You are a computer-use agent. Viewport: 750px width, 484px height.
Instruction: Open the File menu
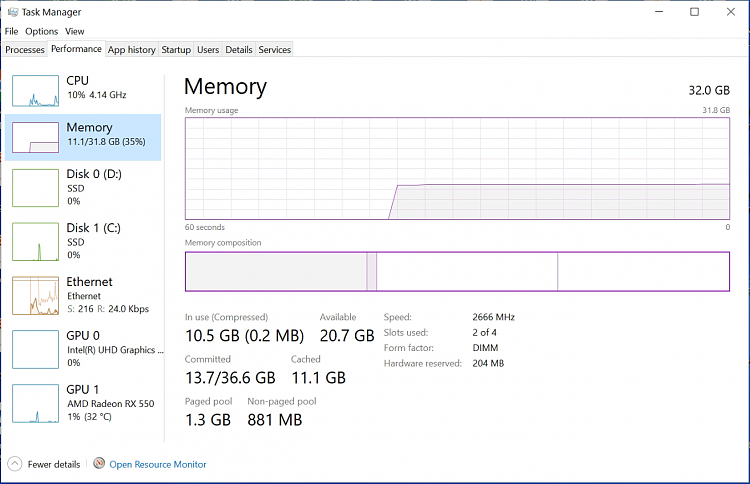point(12,31)
